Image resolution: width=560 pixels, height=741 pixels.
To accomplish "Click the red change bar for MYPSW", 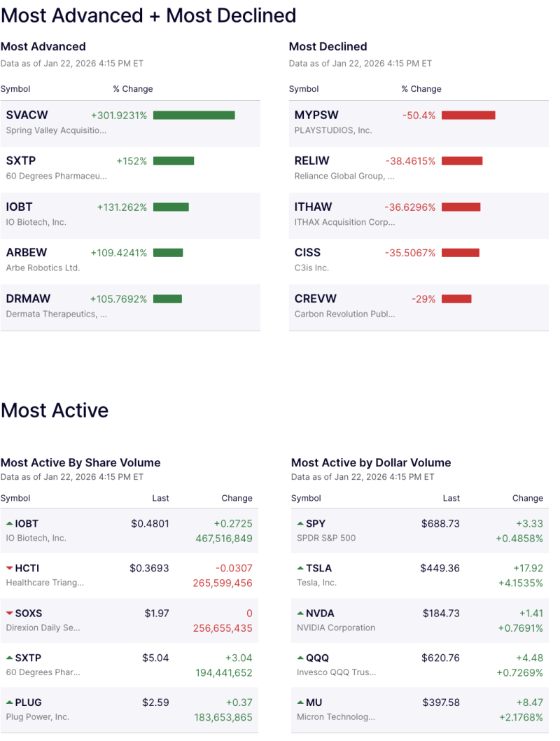I will 468,115.
